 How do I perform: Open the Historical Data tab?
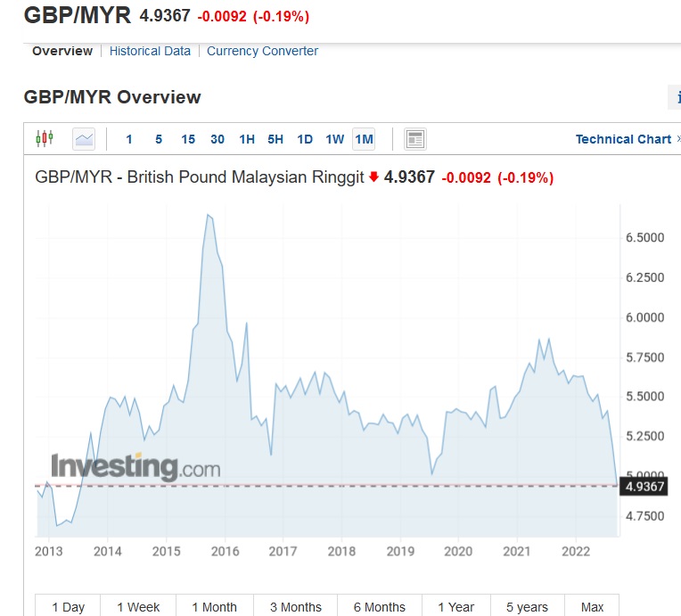(x=150, y=51)
